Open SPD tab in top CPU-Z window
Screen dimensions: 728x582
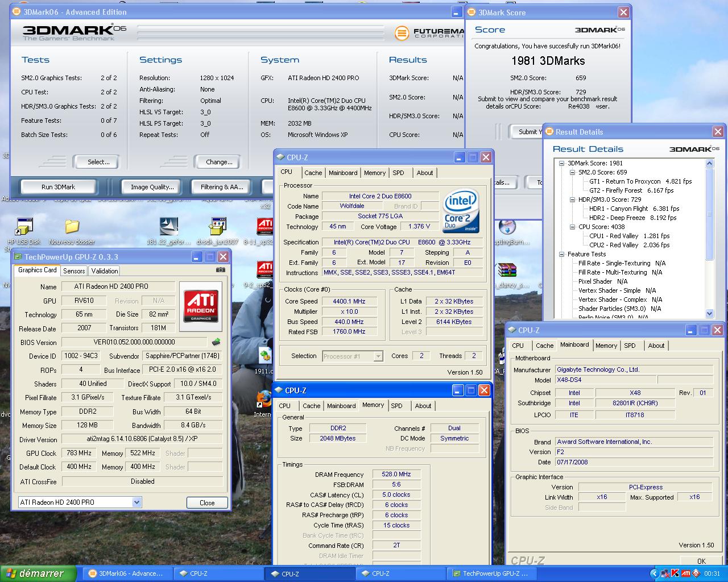[x=399, y=173]
